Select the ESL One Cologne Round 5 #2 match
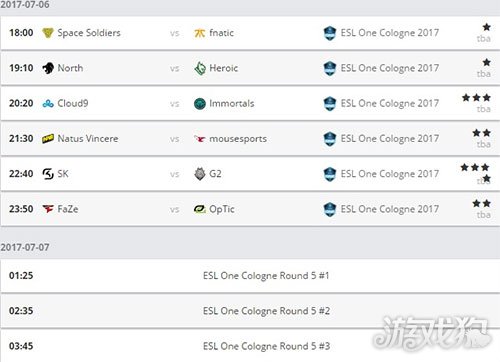This screenshot has width=500, height=362. point(266,311)
